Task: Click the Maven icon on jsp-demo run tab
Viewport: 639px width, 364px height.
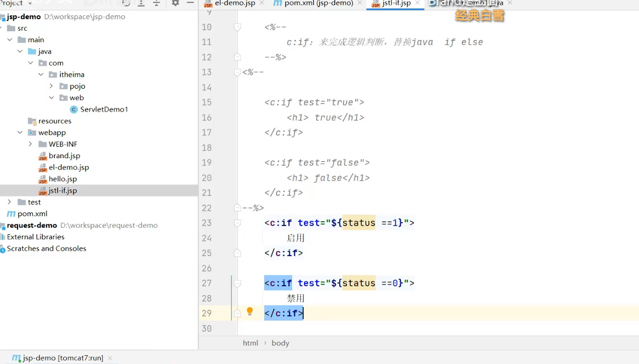Action: pos(16,358)
